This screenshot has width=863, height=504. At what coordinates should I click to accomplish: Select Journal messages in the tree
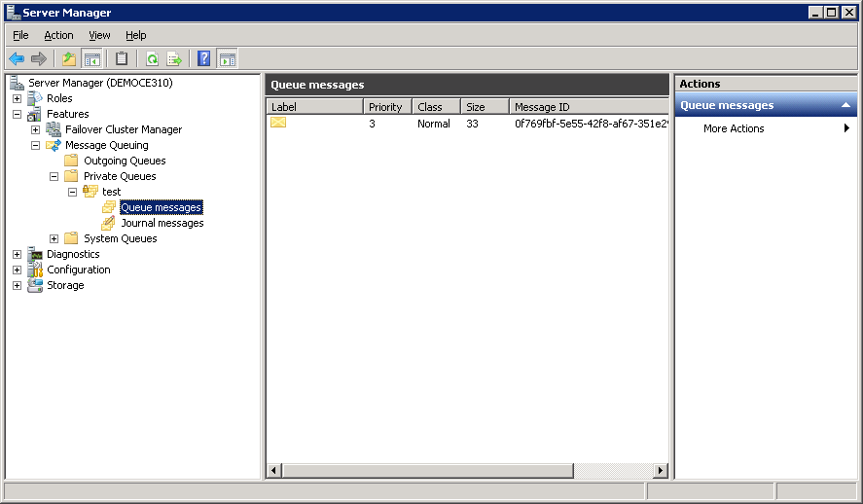point(162,223)
